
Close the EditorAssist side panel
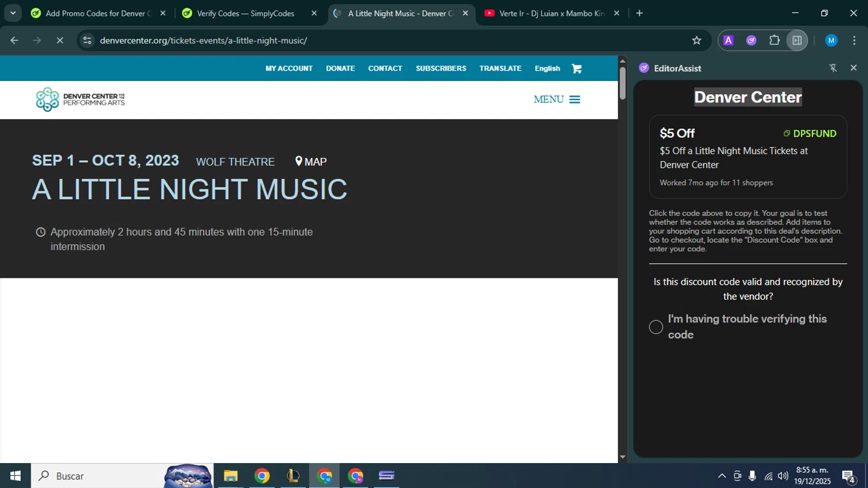pos(854,68)
